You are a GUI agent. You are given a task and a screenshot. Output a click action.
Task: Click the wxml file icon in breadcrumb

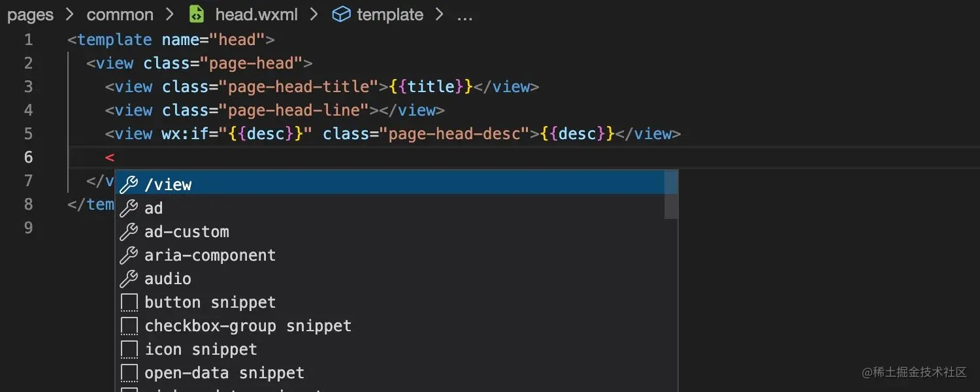pos(197,14)
